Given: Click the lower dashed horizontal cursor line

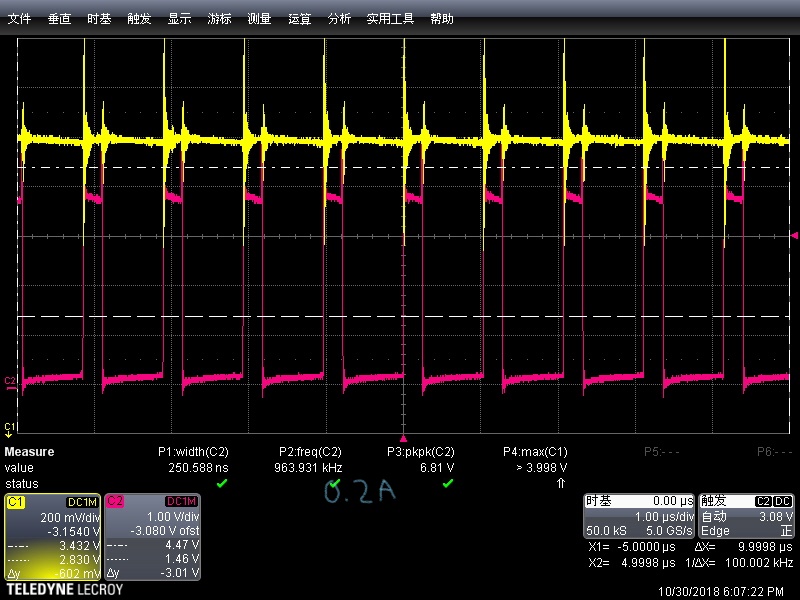Looking at the screenshot, I should [404, 316].
